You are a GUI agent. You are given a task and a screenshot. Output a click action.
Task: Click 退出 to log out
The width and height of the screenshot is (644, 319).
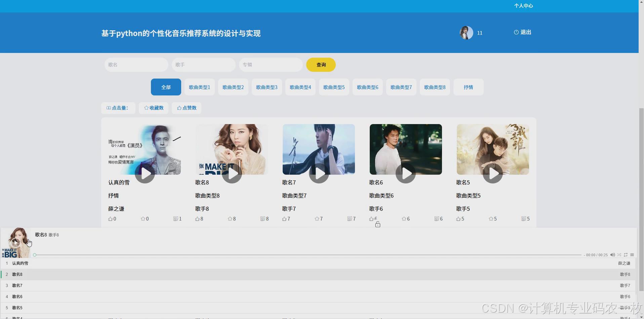click(522, 32)
